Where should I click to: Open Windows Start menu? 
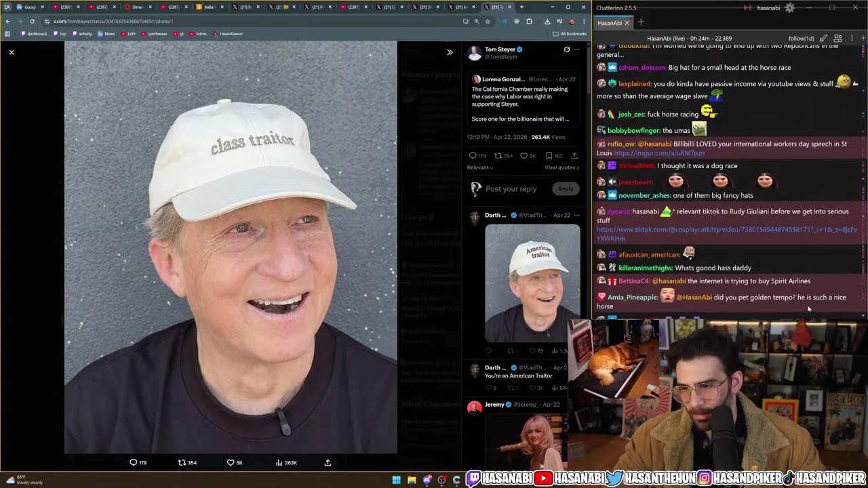(397, 480)
